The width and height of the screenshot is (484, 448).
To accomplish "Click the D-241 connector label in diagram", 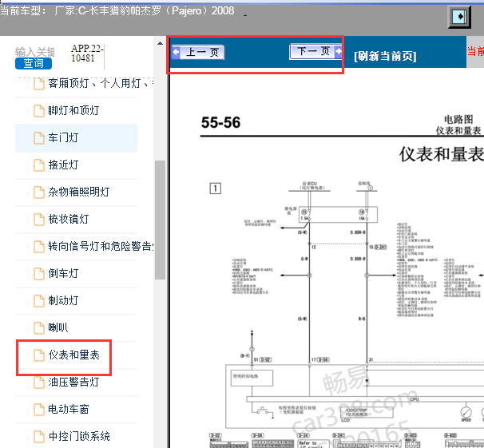I will tap(381, 247).
